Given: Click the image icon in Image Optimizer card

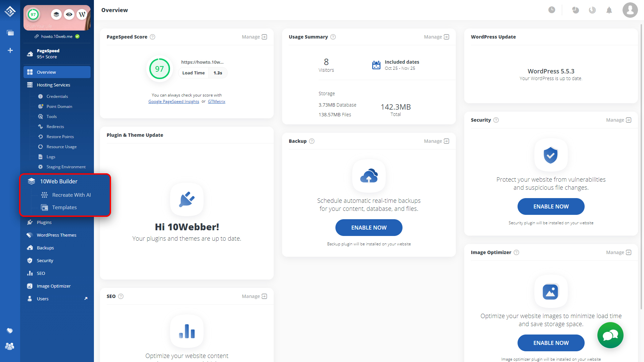Looking at the screenshot, I should [551, 291].
